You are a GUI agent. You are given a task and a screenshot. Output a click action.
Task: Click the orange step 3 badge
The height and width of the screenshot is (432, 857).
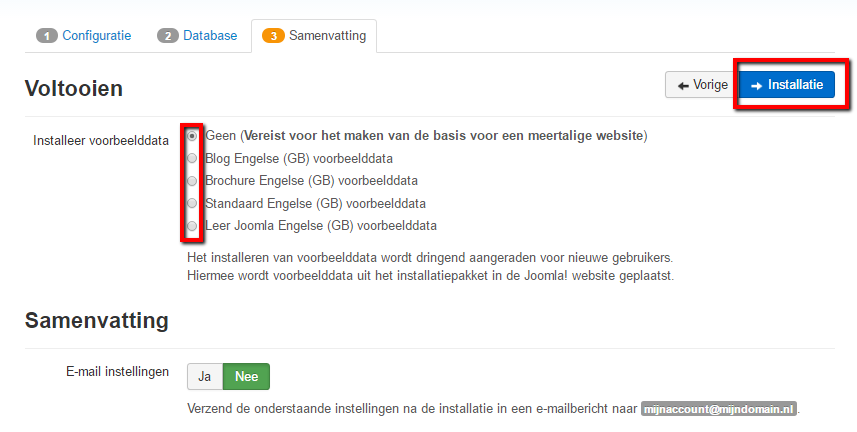[x=273, y=36]
